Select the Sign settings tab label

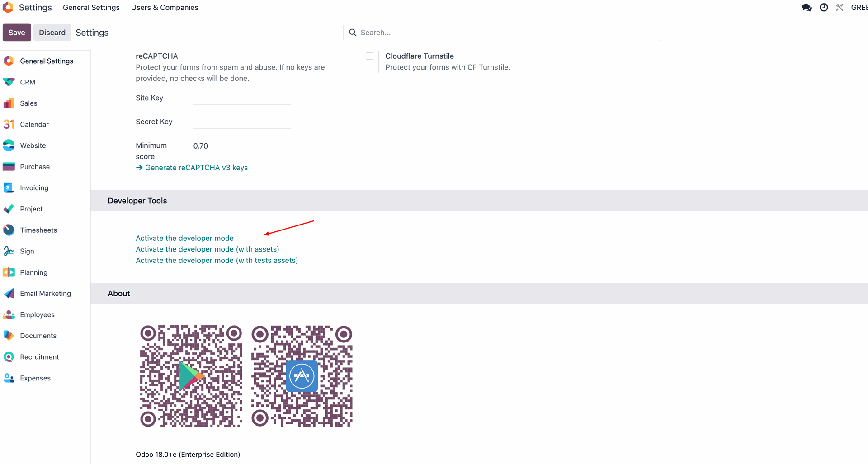point(27,251)
